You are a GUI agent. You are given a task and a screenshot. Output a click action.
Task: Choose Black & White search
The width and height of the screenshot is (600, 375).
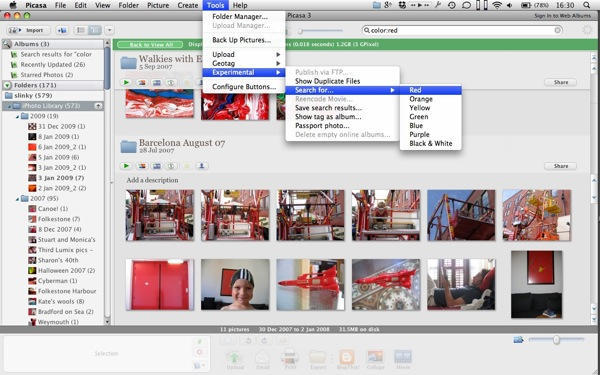pos(430,143)
